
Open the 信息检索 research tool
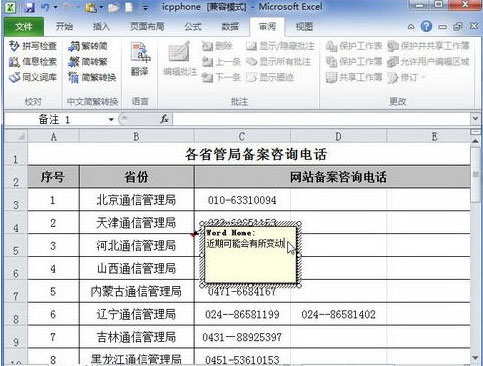pos(33,61)
